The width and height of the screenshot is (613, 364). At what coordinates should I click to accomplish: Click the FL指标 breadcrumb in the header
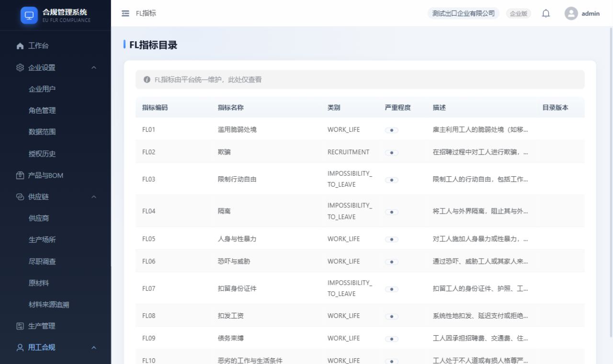coord(146,13)
